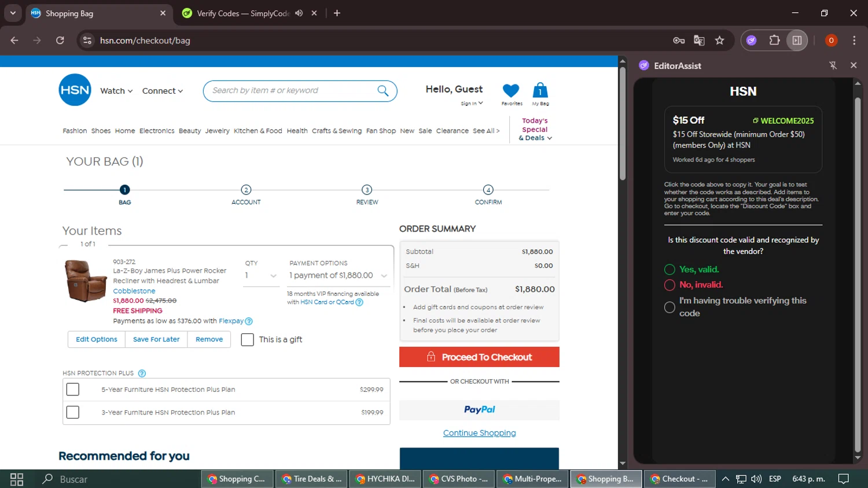Open Windows notification center
The width and height of the screenshot is (868, 488).
pos(844,479)
